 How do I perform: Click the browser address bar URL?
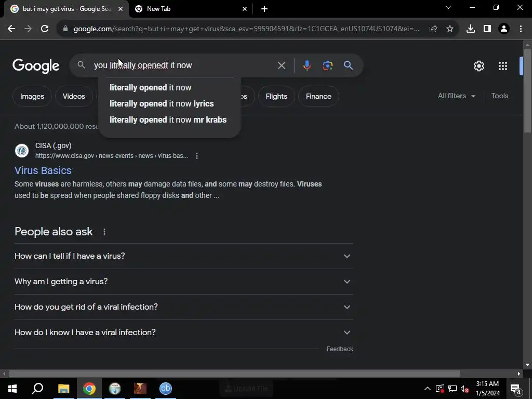click(x=246, y=29)
